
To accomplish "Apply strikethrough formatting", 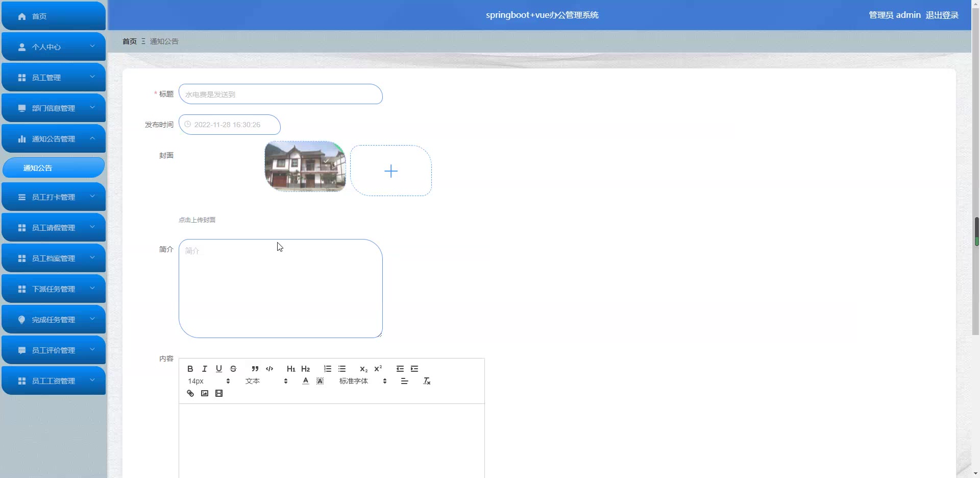I will (x=233, y=369).
